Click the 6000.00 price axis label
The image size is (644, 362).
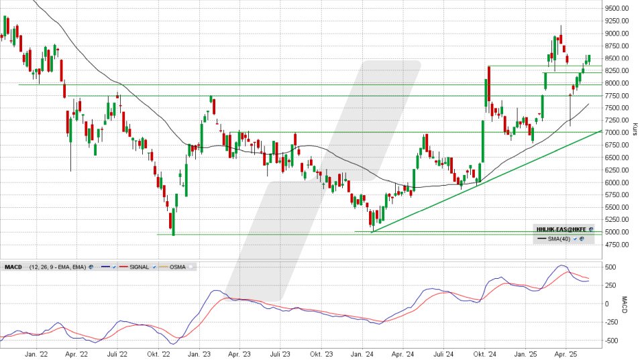coord(617,182)
